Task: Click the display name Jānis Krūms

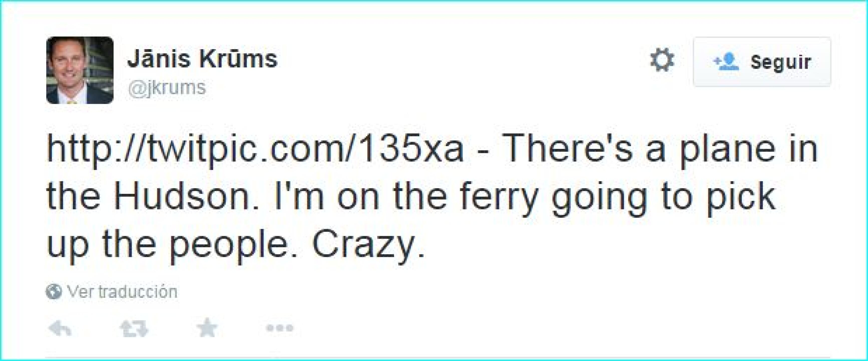Action: 202,59
